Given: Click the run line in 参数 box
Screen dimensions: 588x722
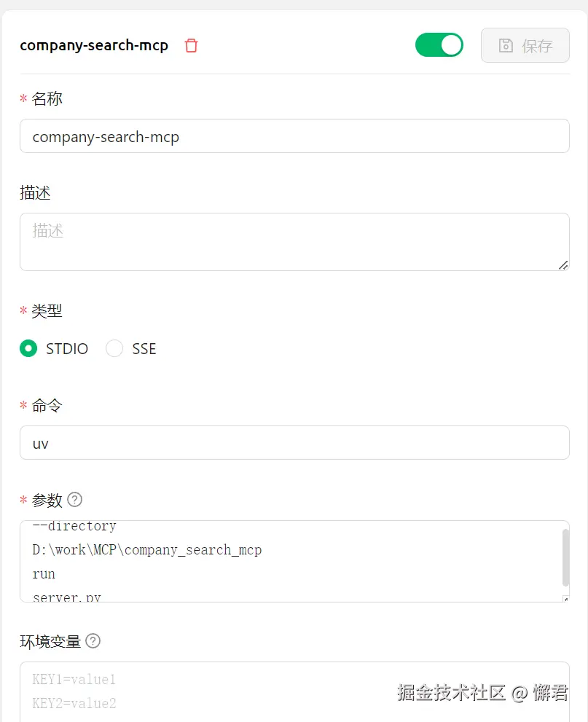Looking at the screenshot, I should [44, 574].
